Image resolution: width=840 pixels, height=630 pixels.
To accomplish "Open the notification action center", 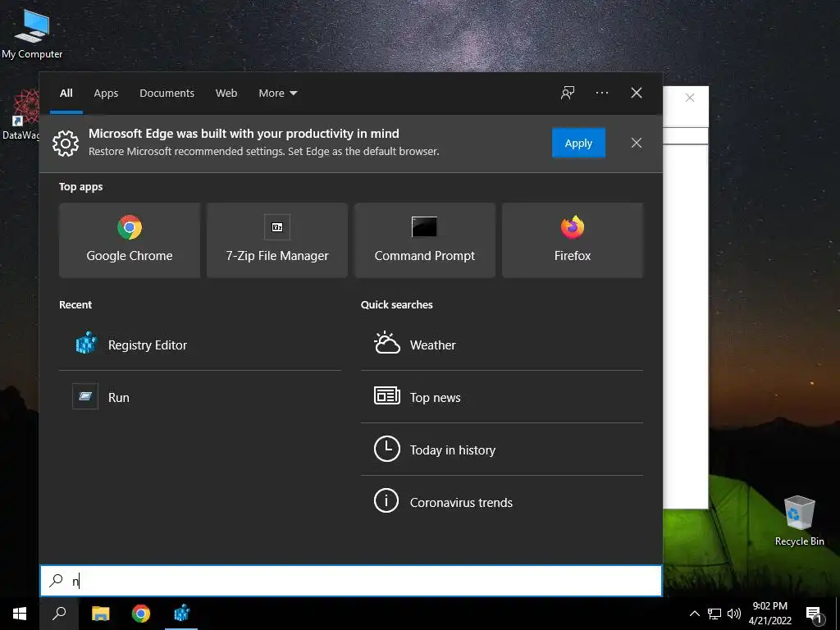I will tap(815, 614).
